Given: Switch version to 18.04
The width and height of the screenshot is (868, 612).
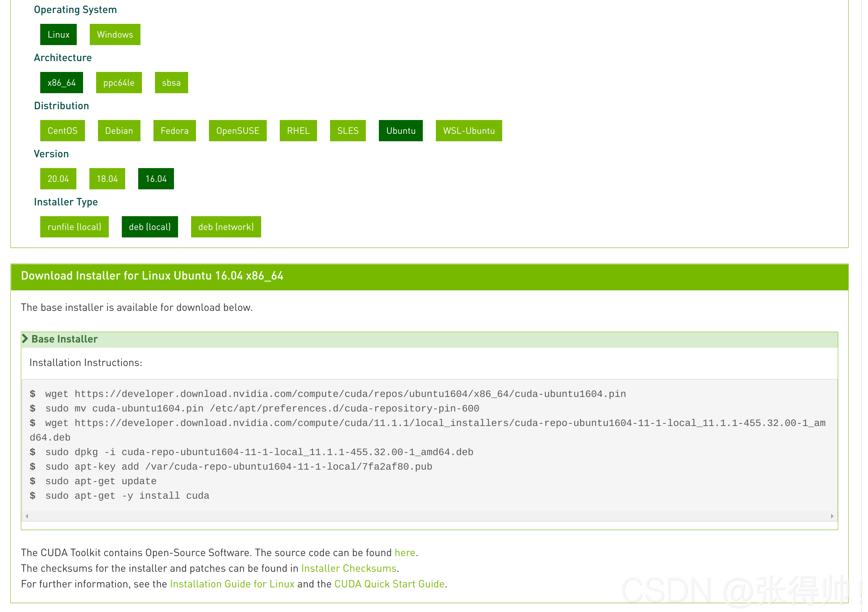Looking at the screenshot, I should [107, 179].
